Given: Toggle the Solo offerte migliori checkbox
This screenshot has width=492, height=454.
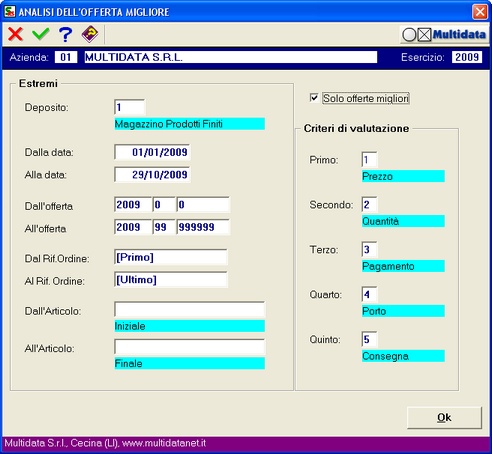Looking at the screenshot, I should [314, 98].
